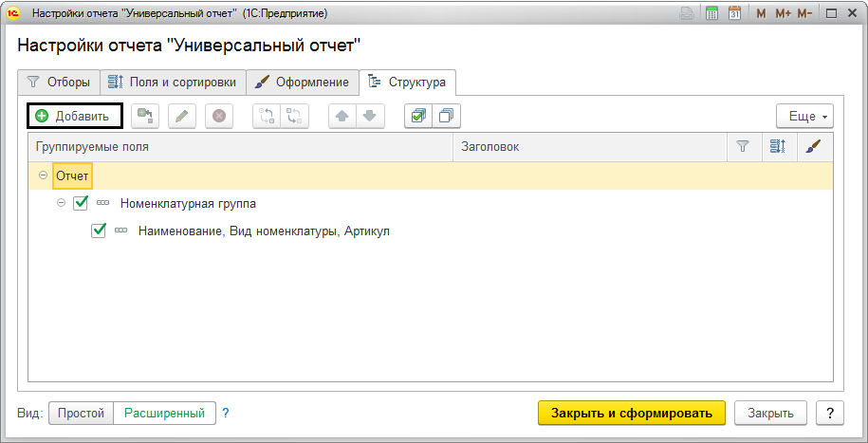
Task: Open the Оформление tab
Action: point(303,83)
